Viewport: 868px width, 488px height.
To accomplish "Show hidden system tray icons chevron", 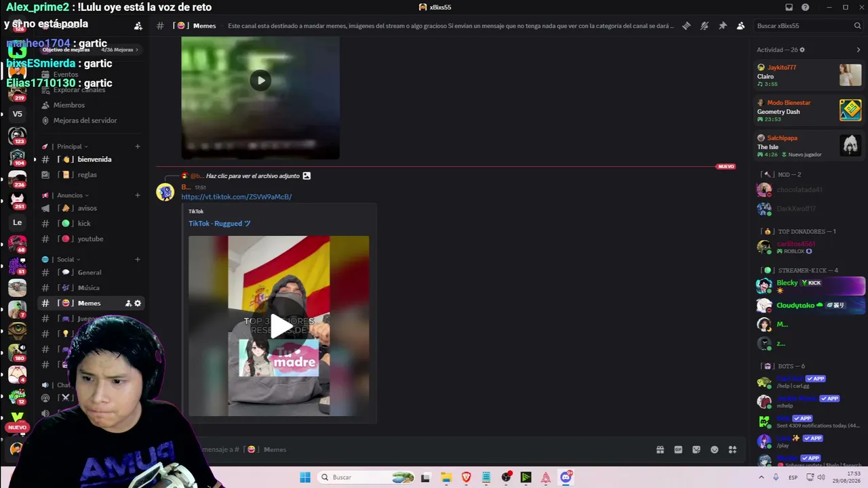I will pyautogui.click(x=761, y=477).
